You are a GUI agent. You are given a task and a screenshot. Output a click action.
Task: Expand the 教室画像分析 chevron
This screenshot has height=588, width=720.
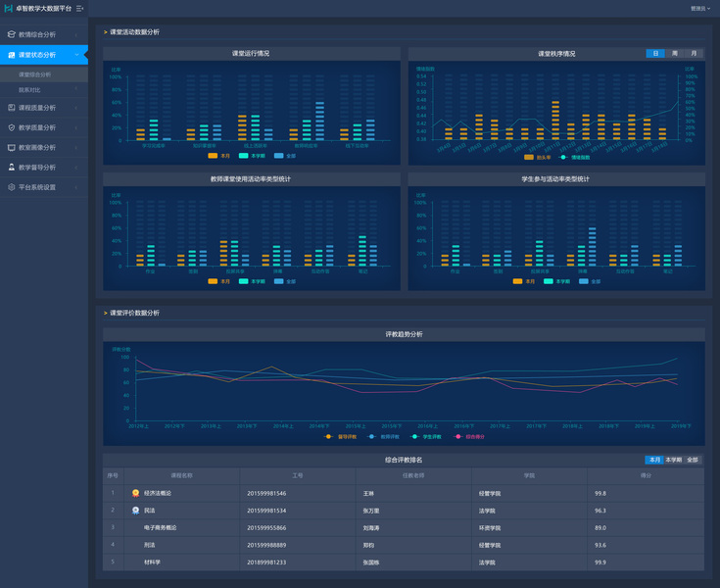coord(75,148)
